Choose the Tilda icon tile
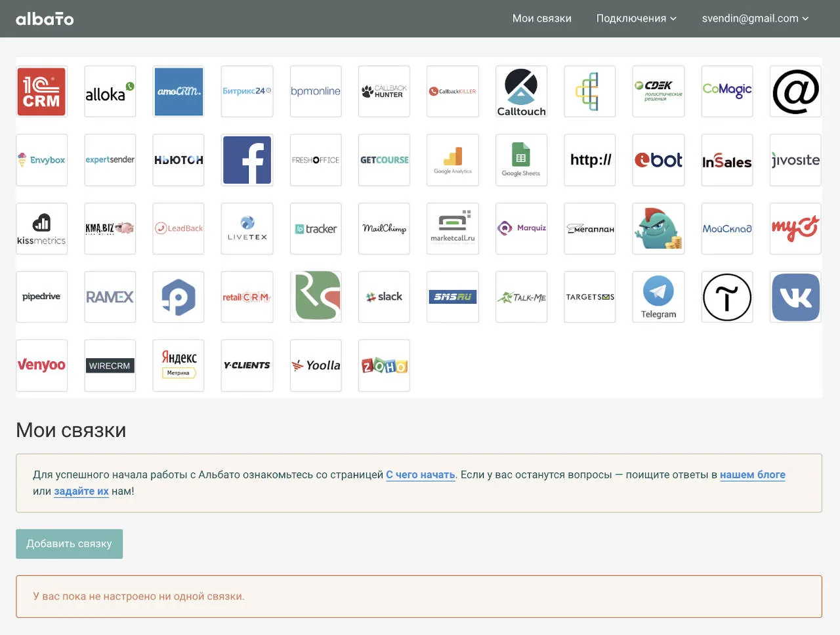Image resolution: width=840 pixels, height=635 pixels. point(727,297)
